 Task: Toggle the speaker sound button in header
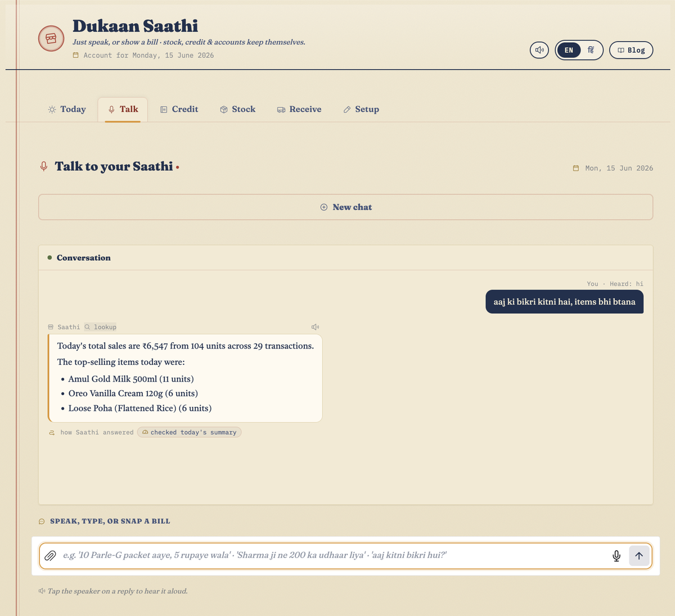point(539,50)
